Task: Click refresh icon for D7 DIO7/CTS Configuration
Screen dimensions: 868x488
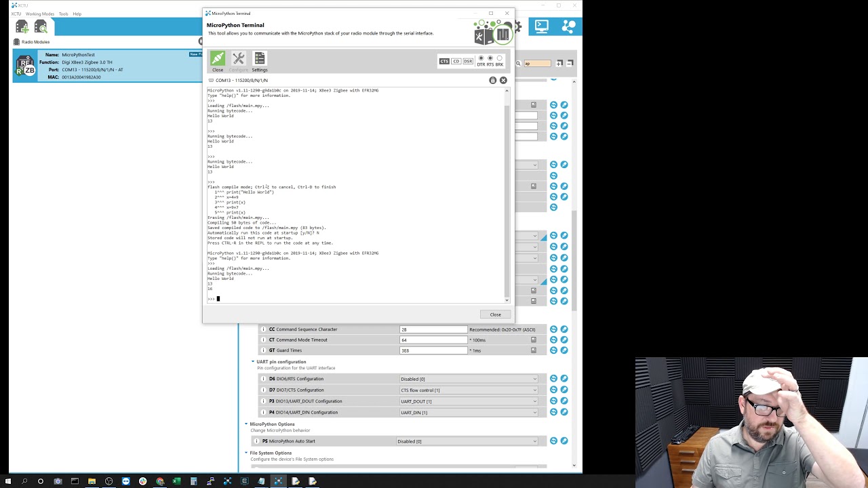Action: [553, 390]
